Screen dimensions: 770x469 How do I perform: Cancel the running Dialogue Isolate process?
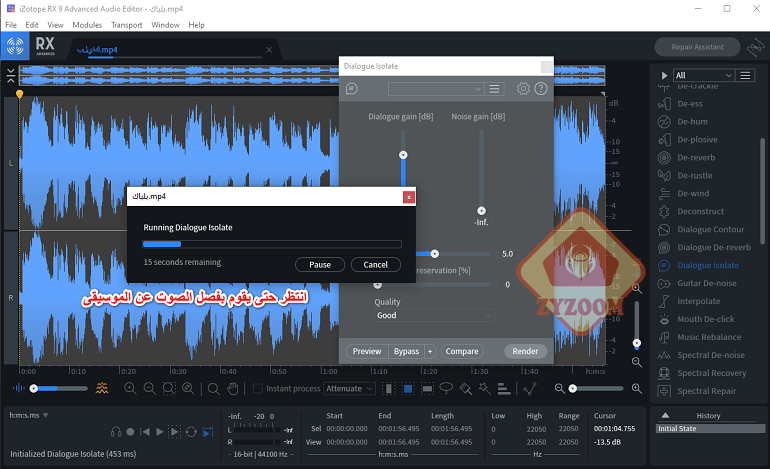tap(376, 265)
